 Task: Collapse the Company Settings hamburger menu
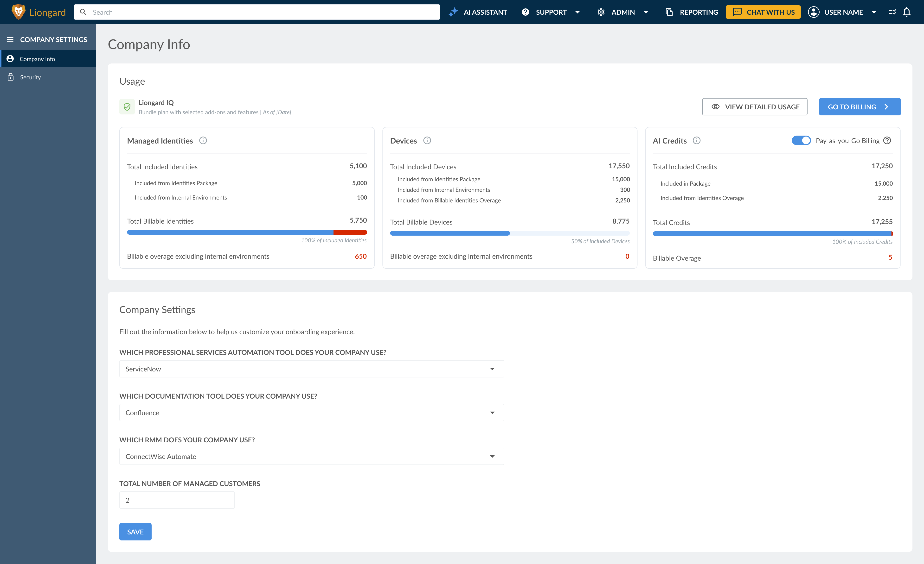point(10,40)
